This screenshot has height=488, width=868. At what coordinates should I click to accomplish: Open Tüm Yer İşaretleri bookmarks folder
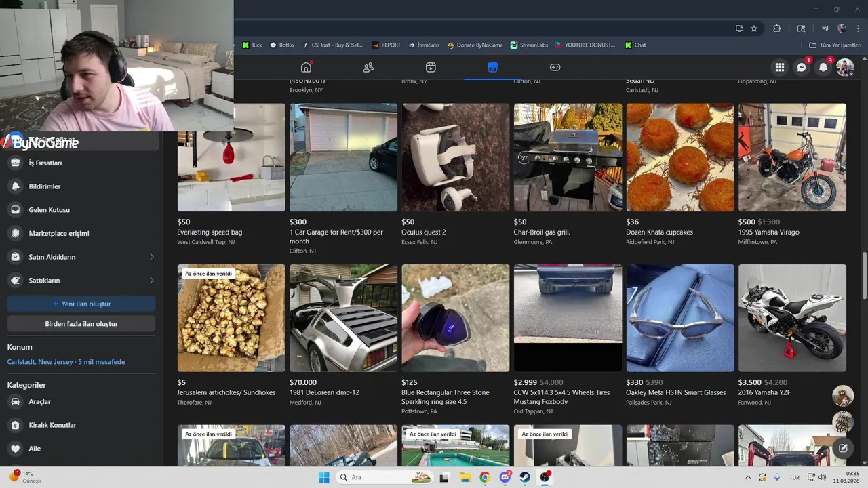click(x=835, y=45)
